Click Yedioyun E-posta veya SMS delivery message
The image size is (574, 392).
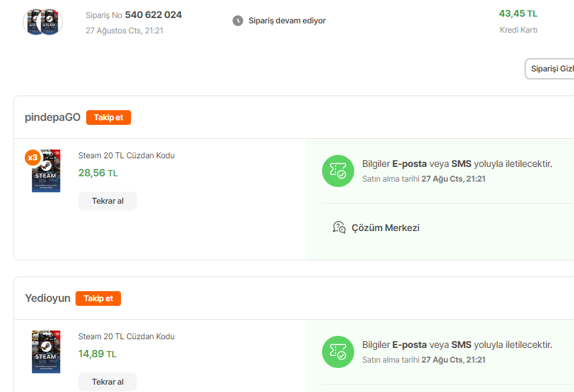[457, 345]
